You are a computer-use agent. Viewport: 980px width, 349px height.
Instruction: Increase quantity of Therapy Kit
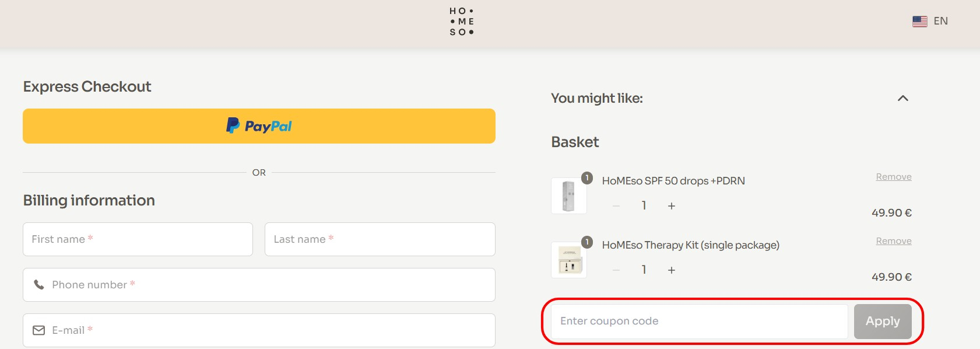[672, 270]
